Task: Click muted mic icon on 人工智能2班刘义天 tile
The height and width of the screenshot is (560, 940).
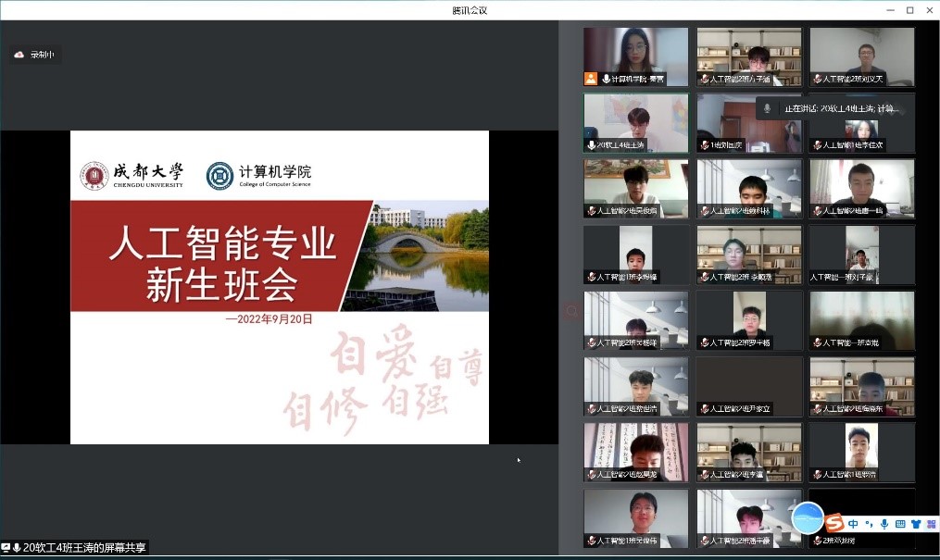Action: pyautogui.click(x=817, y=80)
